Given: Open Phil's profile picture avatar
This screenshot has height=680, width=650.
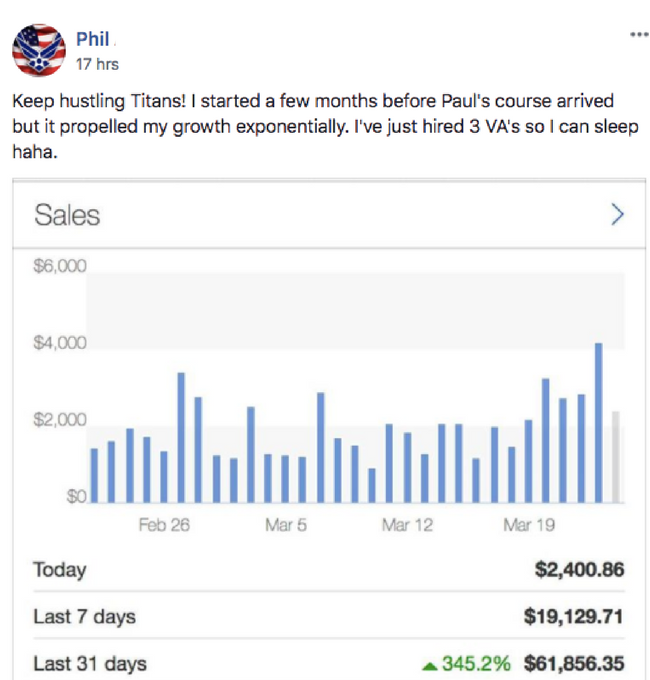Looking at the screenshot, I should pyautogui.click(x=39, y=50).
